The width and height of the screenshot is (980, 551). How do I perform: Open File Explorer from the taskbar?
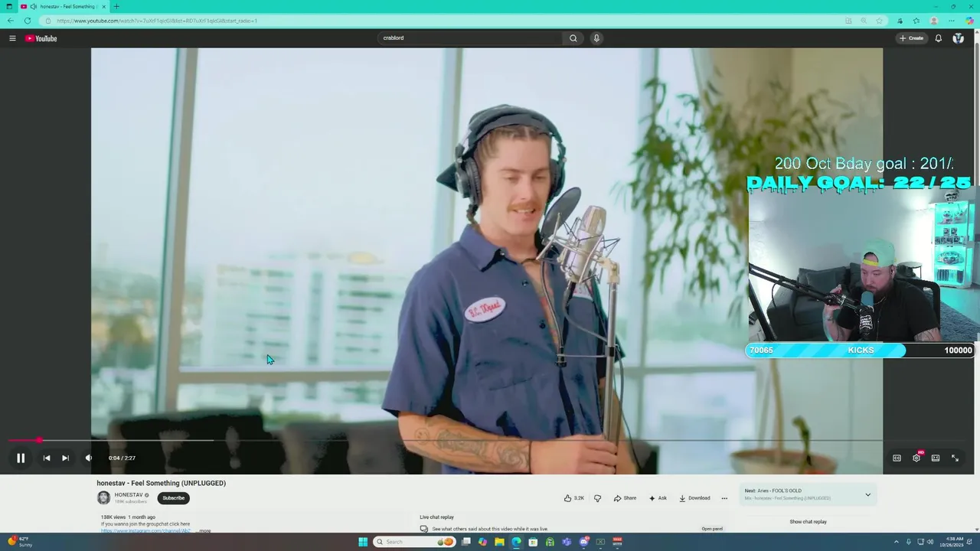click(x=499, y=542)
